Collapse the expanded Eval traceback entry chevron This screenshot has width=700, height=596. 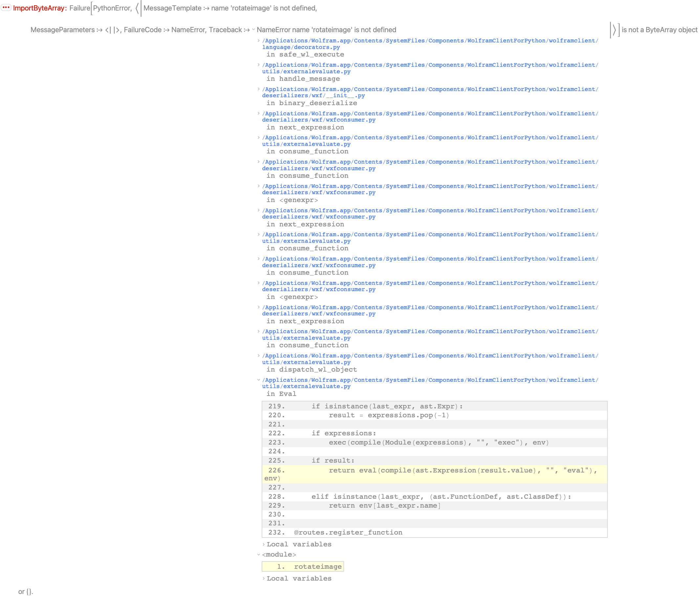[x=259, y=380]
